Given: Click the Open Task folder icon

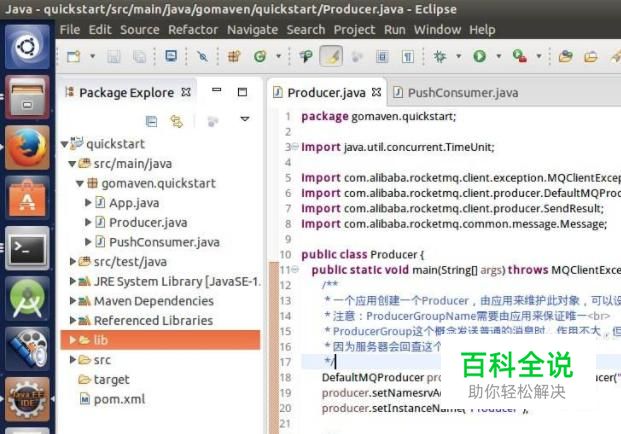Looking at the screenshot, I should point(591,57).
